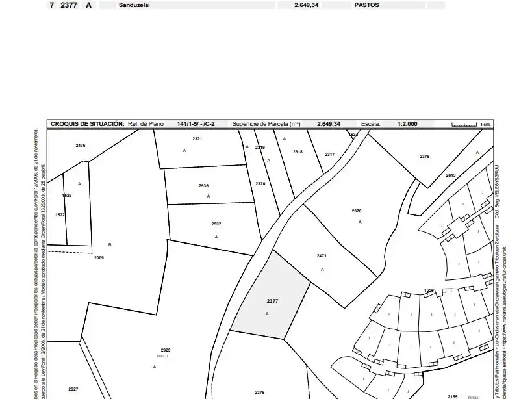532x399 pixels.
Task: Click parcel 2536 label on the map
Action: point(203,186)
